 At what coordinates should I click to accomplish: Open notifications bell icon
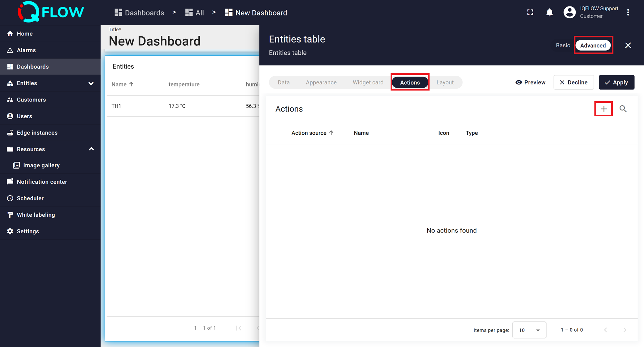(x=549, y=13)
